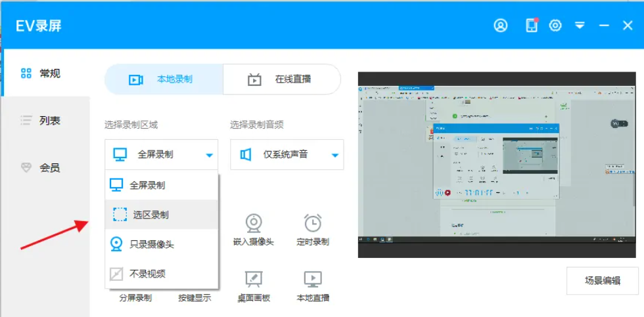Select the 本地录制 mode tab
The height and width of the screenshot is (317, 644).
pos(164,79)
